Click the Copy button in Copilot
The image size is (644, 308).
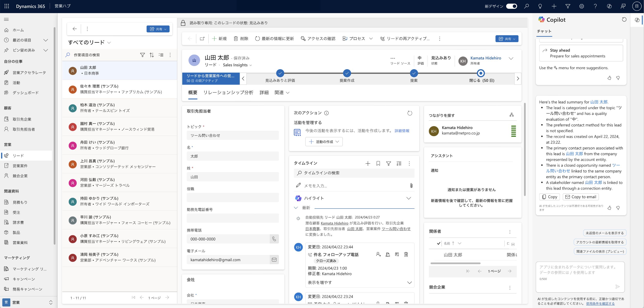(x=550, y=197)
